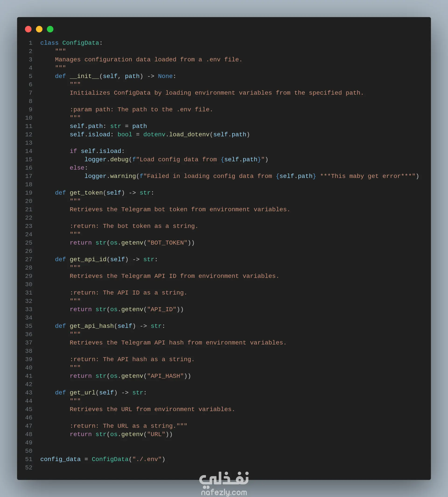Click logger.debug on line 15
This screenshot has width=448, height=497.
pyautogui.click(x=106, y=160)
